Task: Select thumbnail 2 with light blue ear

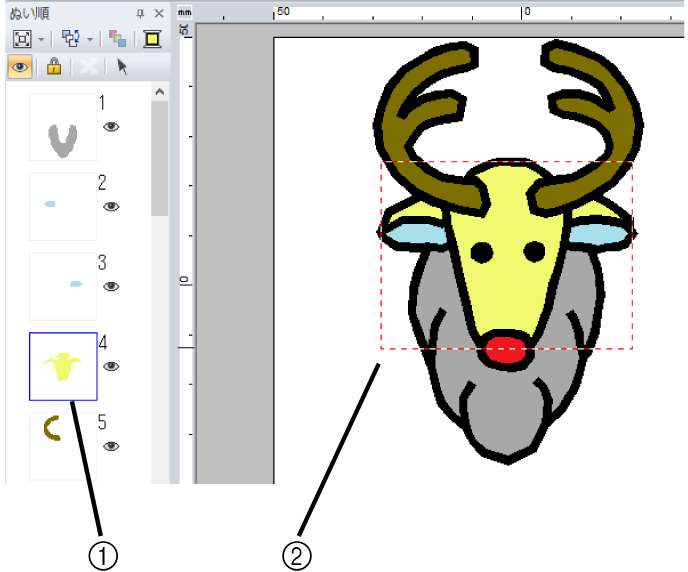Action: [63, 207]
